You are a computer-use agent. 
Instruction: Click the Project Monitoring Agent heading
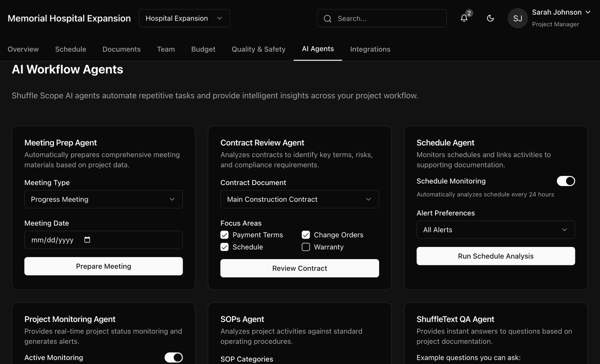click(70, 319)
